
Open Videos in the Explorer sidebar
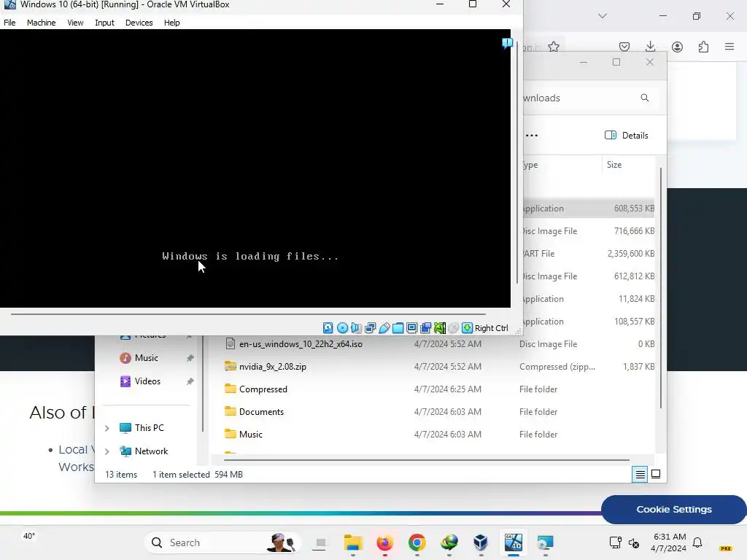147,381
